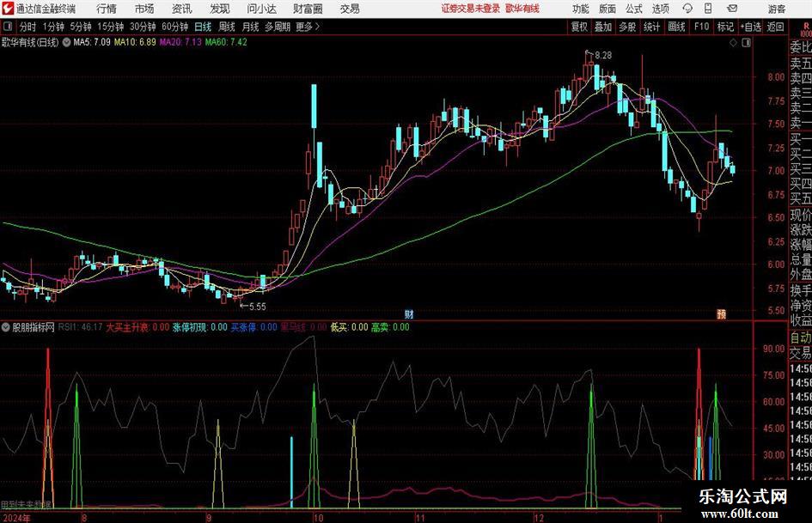Screen dimensions: 812x523
Task: Open the 功能 menu
Action: tap(581, 9)
